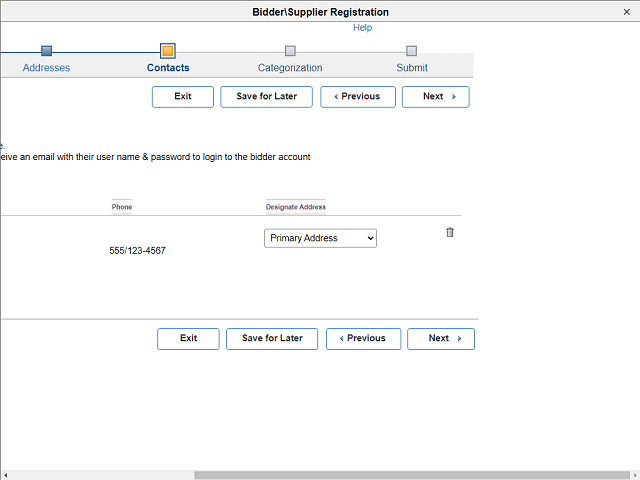The image size is (640, 480).
Task: Go to the Submit step label
Action: [412, 68]
